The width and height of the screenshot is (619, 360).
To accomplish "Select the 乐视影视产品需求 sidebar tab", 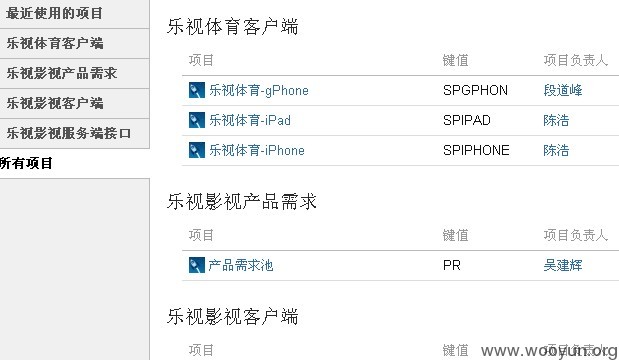I will 74,73.
